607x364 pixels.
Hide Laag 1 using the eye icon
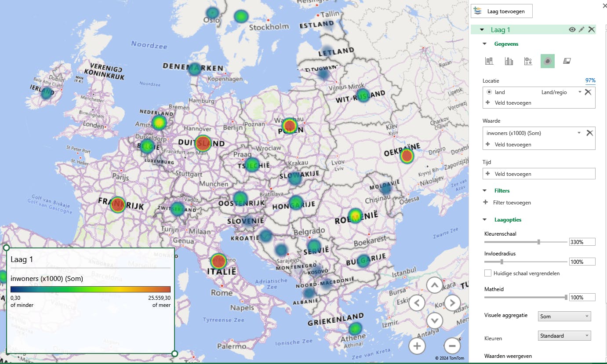point(572,29)
